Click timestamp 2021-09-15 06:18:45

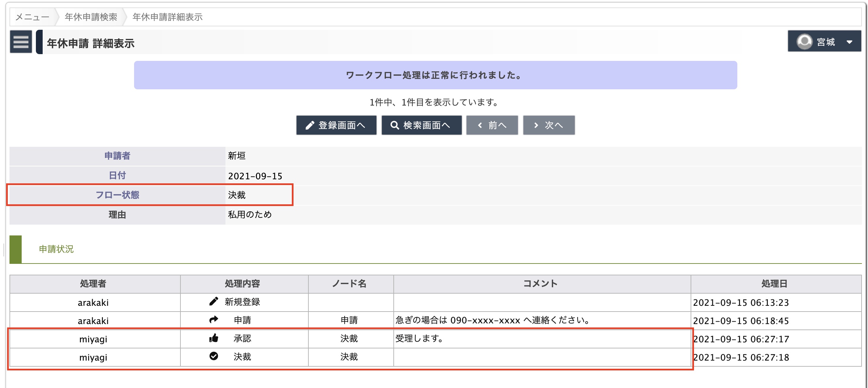741,321
